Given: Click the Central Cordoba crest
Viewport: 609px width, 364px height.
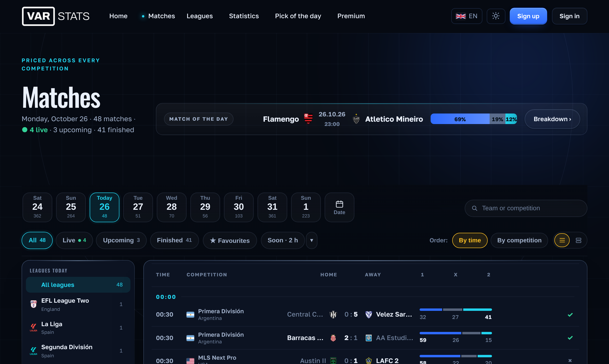Looking at the screenshot, I should (333, 314).
